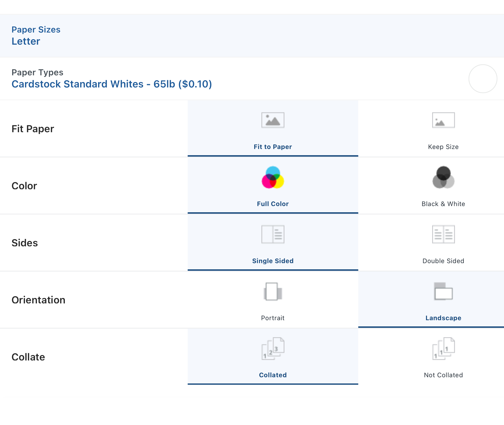
Task: Click the Single Sided page icon
Action: 273,234
